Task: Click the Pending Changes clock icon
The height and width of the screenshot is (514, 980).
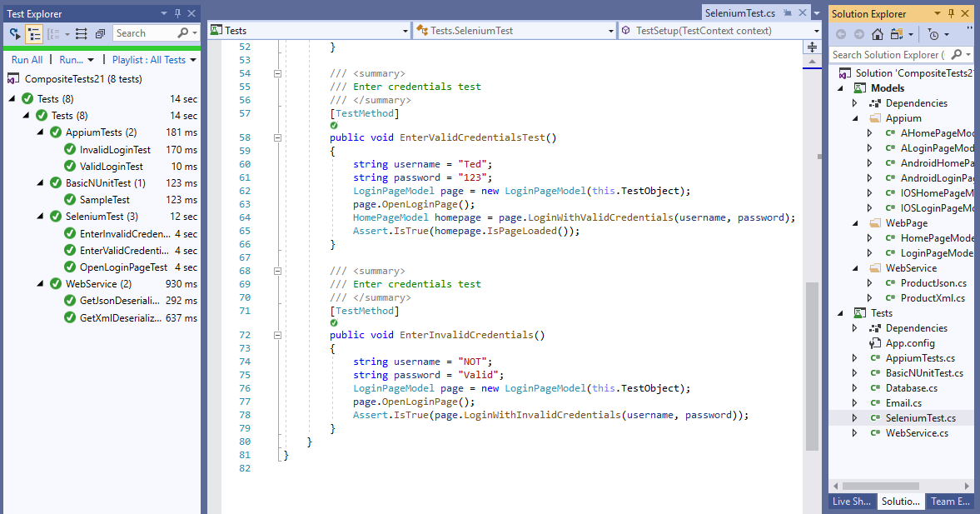Action: 933,36
